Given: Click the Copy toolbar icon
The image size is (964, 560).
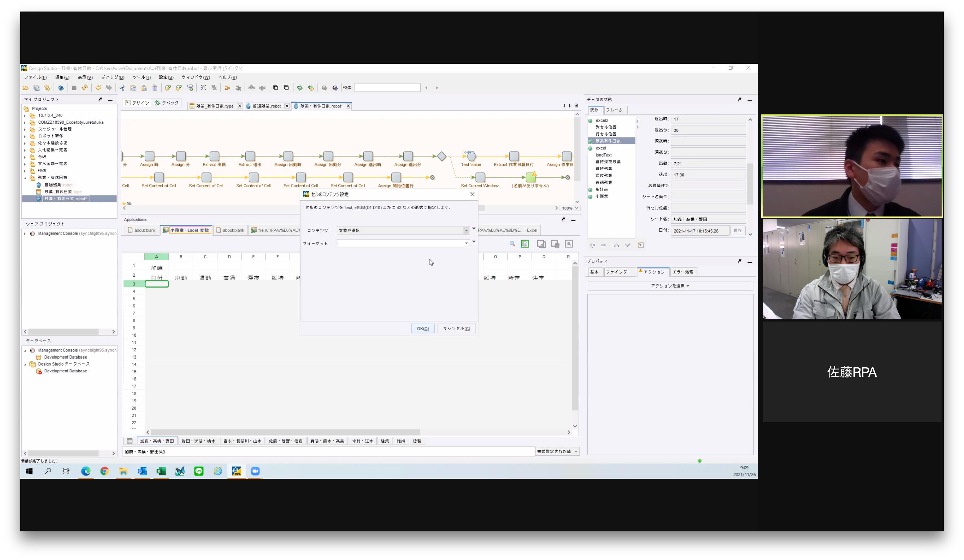Looking at the screenshot, I should [x=133, y=88].
